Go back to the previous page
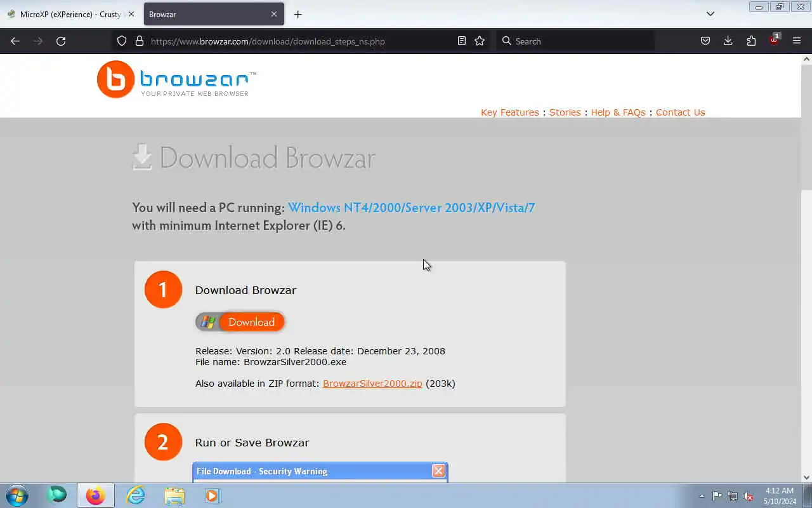The width and height of the screenshot is (812, 508). click(x=15, y=41)
